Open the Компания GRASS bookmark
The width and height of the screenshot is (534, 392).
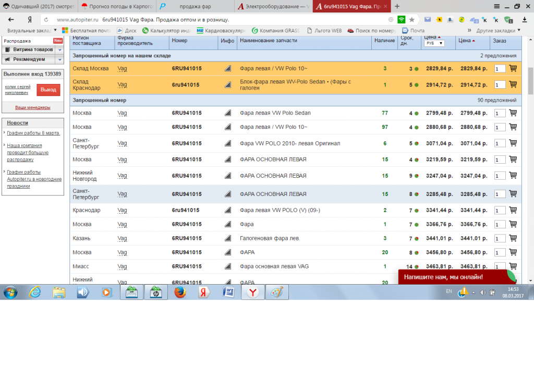coord(276,31)
